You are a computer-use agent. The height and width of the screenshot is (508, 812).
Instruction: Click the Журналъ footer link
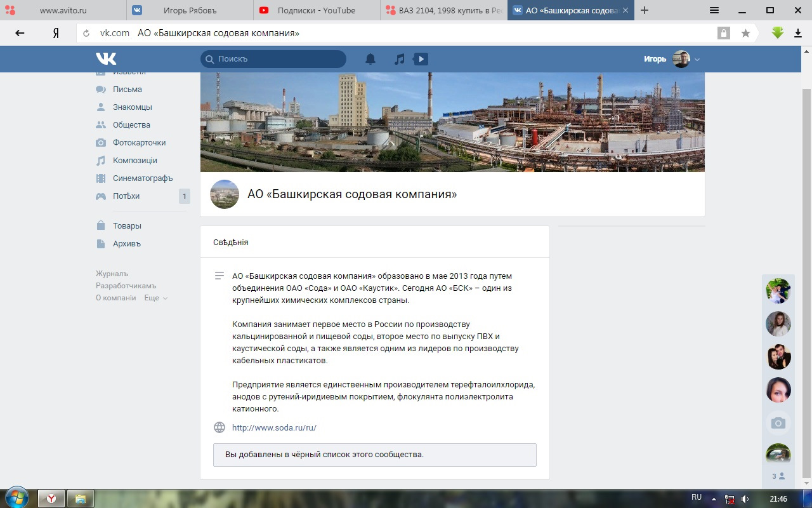pos(112,274)
